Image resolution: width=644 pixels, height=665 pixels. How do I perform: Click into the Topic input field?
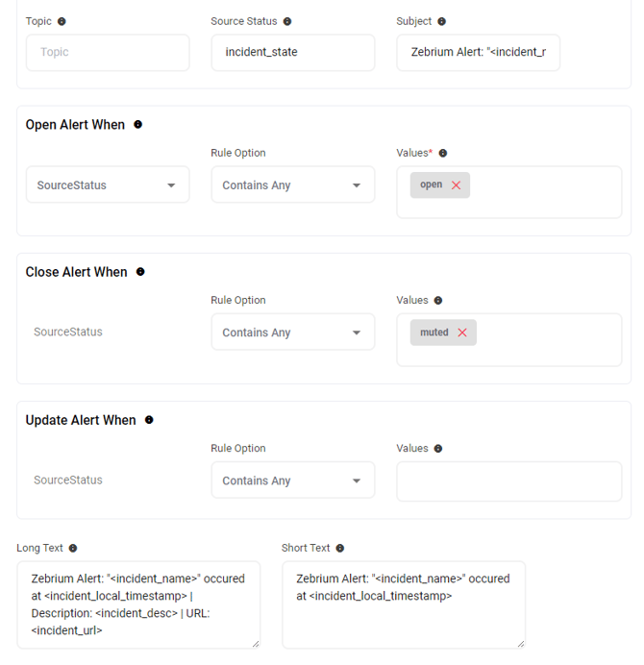click(x=107, y=52)
